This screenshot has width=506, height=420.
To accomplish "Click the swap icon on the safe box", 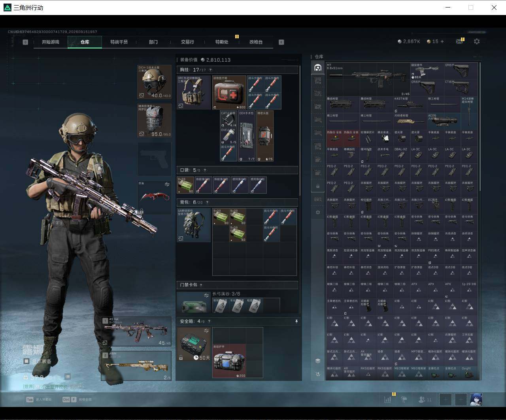I will (206, 331).
